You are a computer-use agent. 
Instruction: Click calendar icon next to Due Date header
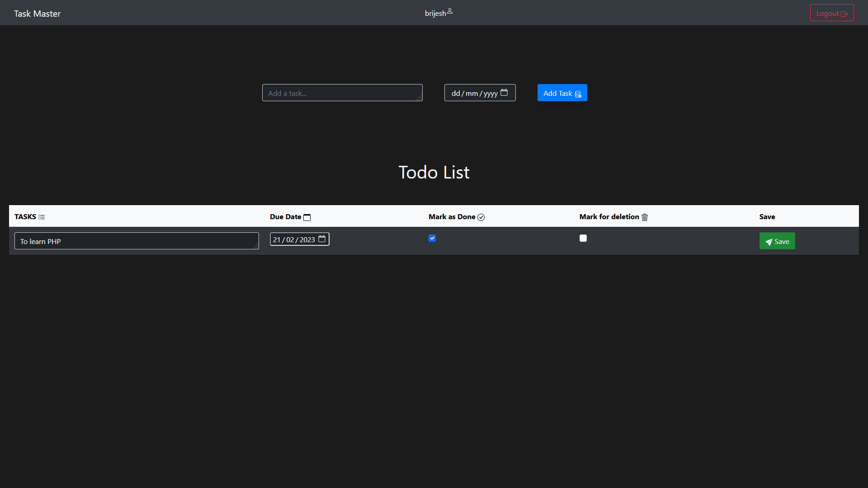pyautogui.click(x=307, y=217)
